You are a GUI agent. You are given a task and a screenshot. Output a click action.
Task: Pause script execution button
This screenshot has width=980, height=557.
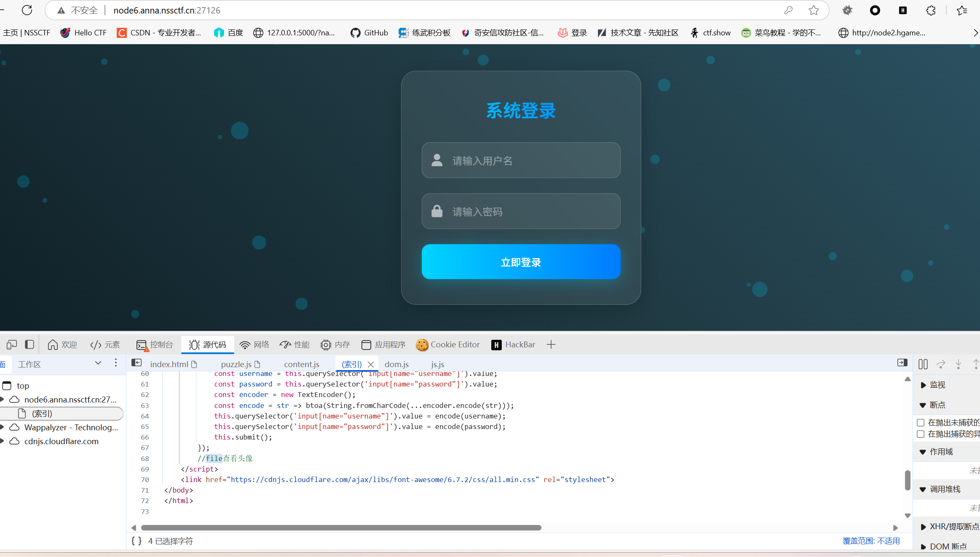tap(923, 364)
